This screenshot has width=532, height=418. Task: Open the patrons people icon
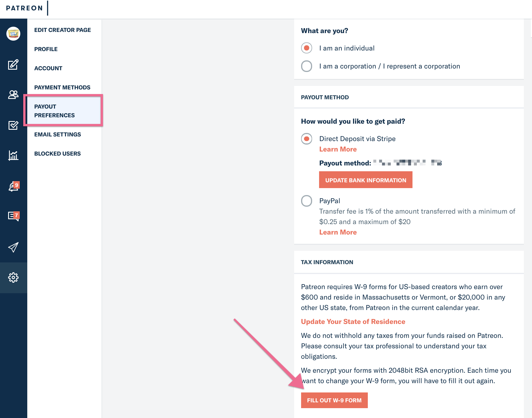point(13,95)
